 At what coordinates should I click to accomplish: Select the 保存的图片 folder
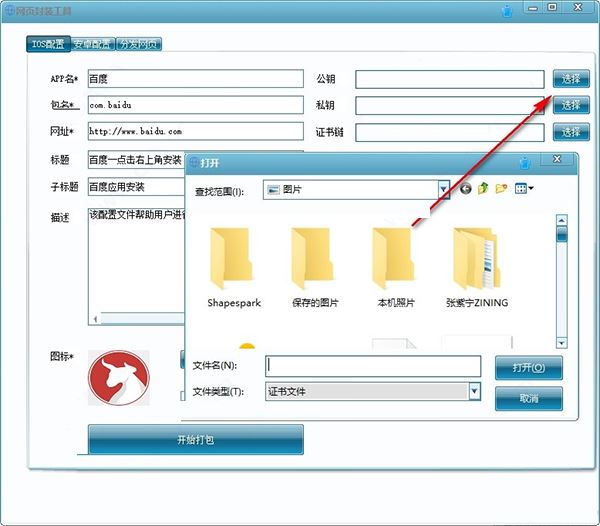[315, 267]
